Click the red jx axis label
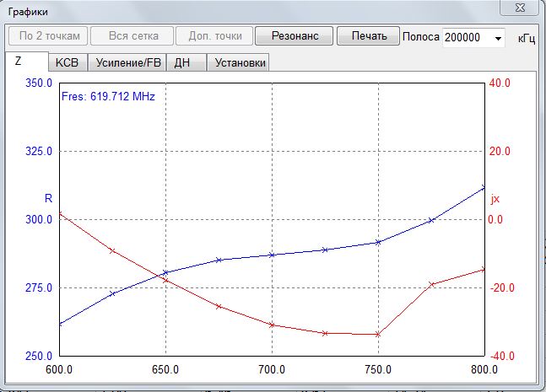Viewport: 546px width, 392px height. pyautogui.click(x=495, y=199)
